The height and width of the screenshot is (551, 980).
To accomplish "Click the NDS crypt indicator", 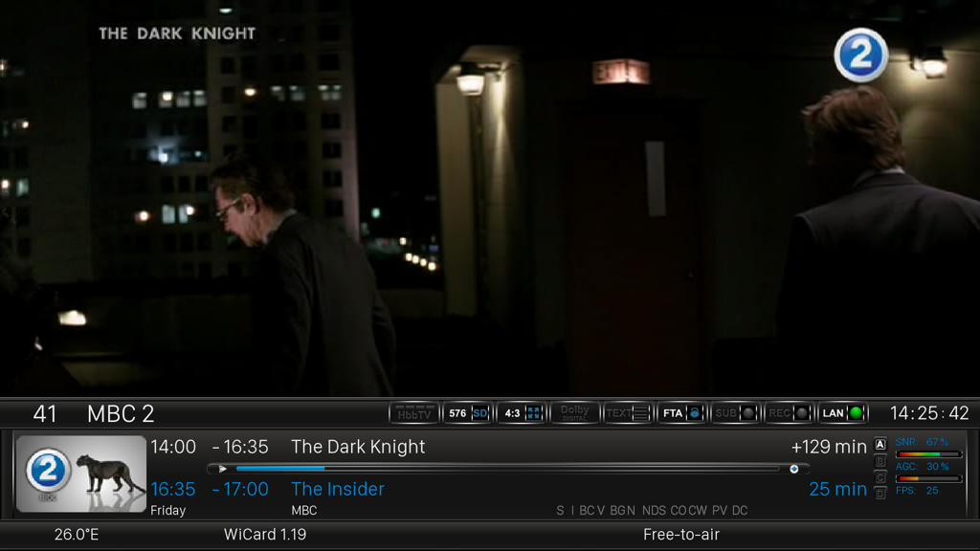I will click(654, 511).
